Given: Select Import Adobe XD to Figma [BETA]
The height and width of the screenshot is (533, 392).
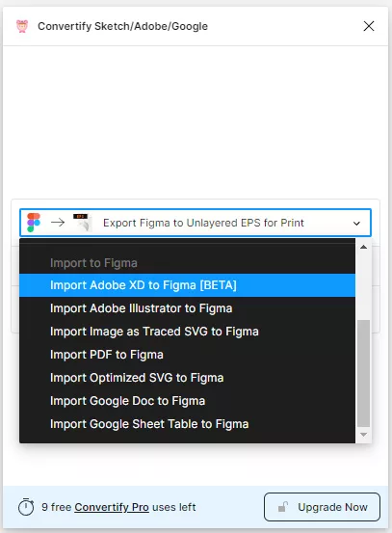Looking at the screenshot, I should pyautogui.click(x=187, y=285).
